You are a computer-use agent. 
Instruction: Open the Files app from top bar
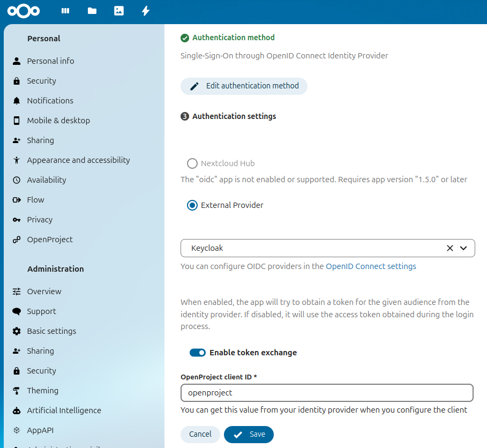click(x=92, y=11)
